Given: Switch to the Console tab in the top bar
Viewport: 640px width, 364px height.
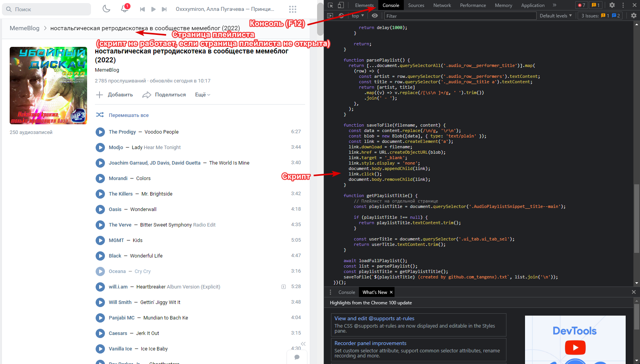Looking at the screenshot, I should (391, 5).
